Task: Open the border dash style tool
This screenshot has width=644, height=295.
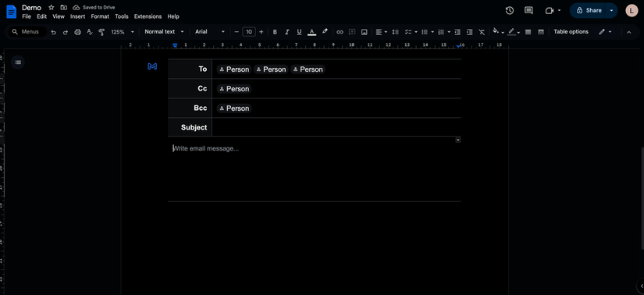Action: (x=541, y=32)
